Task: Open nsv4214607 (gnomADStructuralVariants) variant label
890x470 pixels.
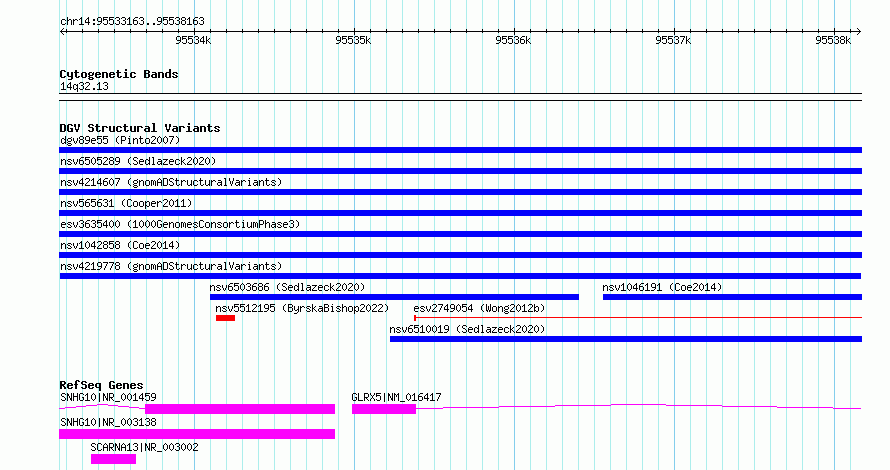Action: 171,182
